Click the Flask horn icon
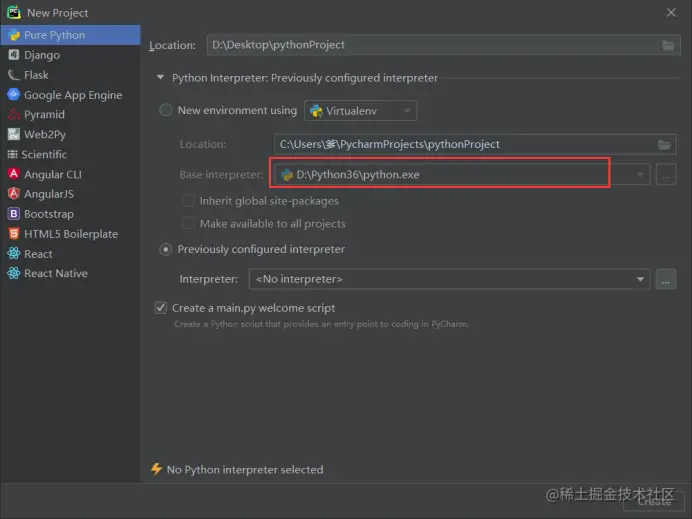This screenshot has height=519, width=692. [x=14, y=75]
